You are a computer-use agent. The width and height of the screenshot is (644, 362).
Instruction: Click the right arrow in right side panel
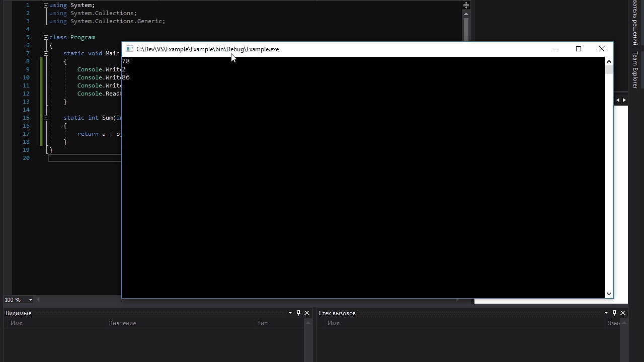[624, 100]
